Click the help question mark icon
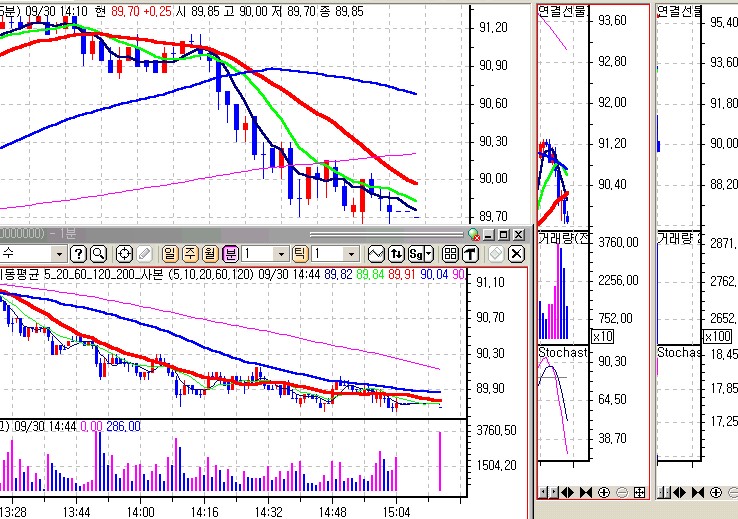Viewport: 738px width, 519px height. 78,254
